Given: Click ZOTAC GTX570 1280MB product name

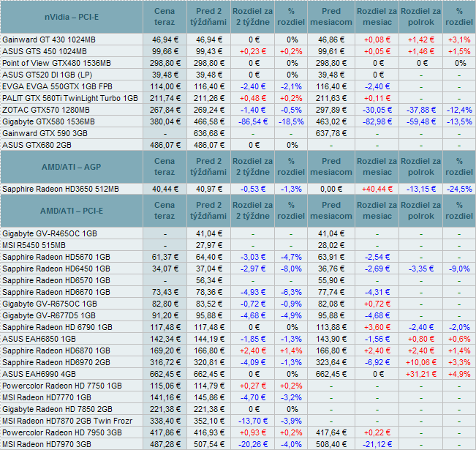Looking at the screenshot, I should [x=46, y=110].
